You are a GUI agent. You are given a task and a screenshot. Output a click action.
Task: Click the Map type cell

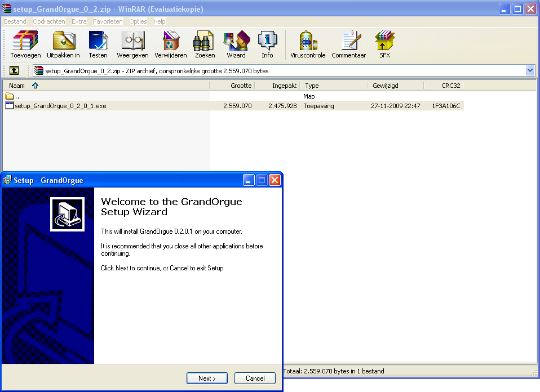[x=309, y=96]
